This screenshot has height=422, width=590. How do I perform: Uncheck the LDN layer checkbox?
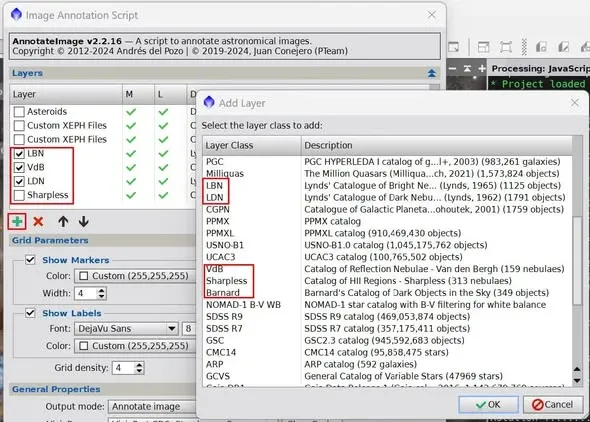tap(19, 181)
